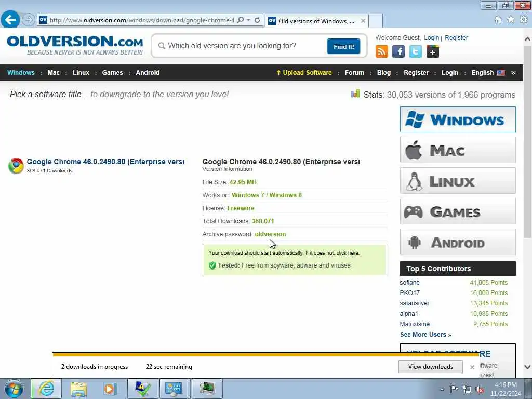The height and width of the screenshot is (399, 532).
Task: Click Register in the black nav bar
Action: 416,73
